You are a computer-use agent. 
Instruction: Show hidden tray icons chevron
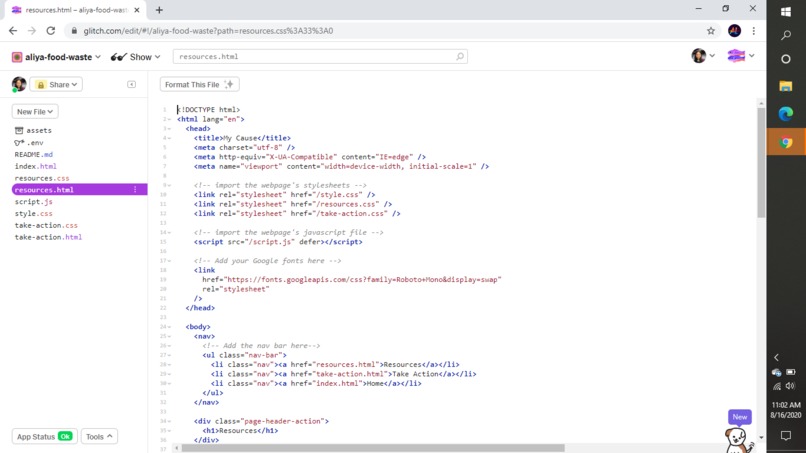click(776, 357)
